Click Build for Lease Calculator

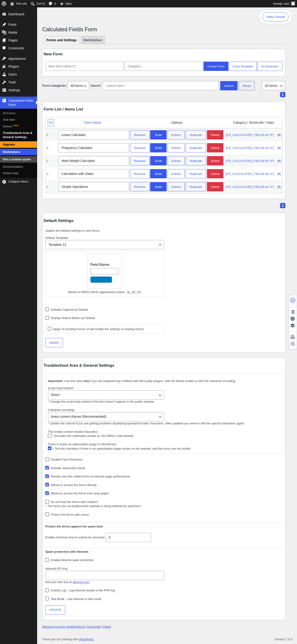pyautogui.click(x=158, y=135)
